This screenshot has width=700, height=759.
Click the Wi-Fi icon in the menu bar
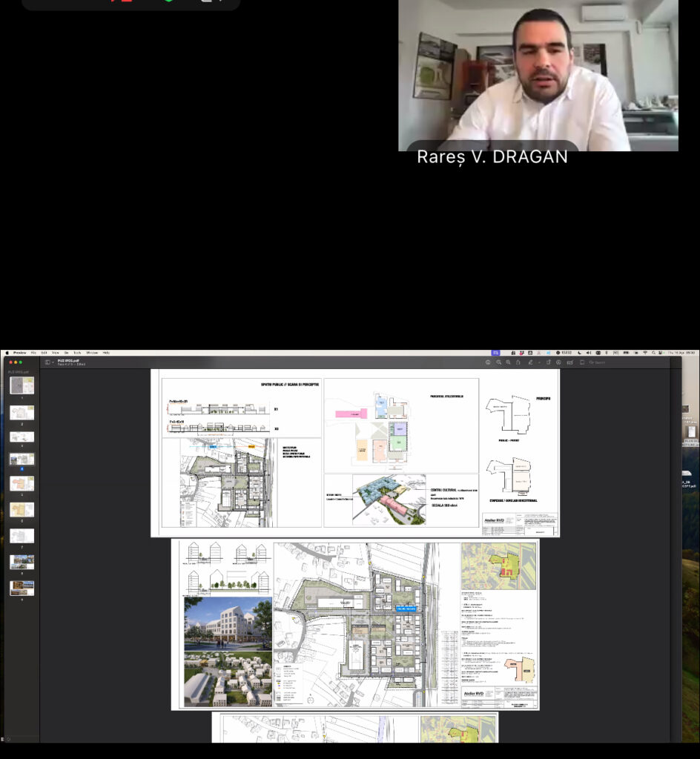tap(644, 353)
